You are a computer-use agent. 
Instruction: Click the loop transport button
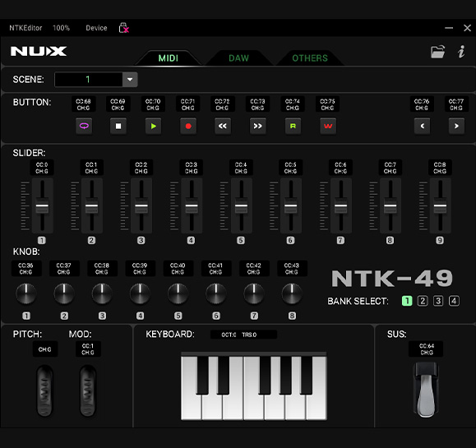tap(84, 126)
